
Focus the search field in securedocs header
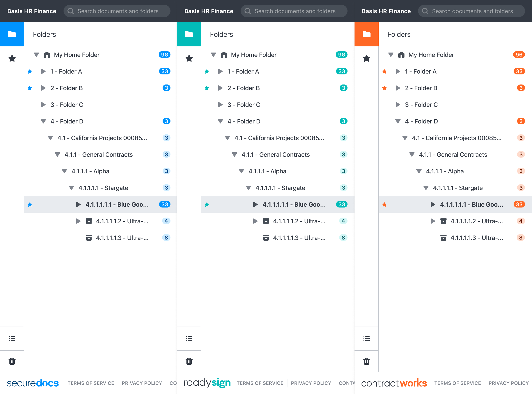117,11
